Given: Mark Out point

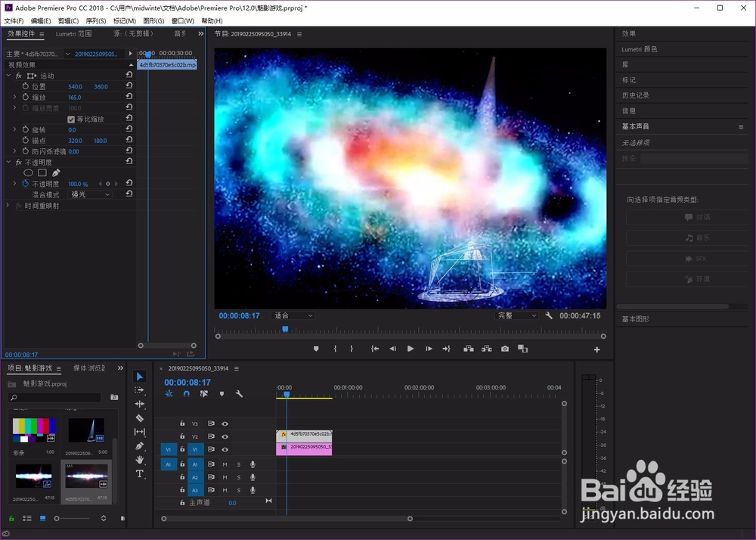Looking at the screenshot, I should click(352, 349).
